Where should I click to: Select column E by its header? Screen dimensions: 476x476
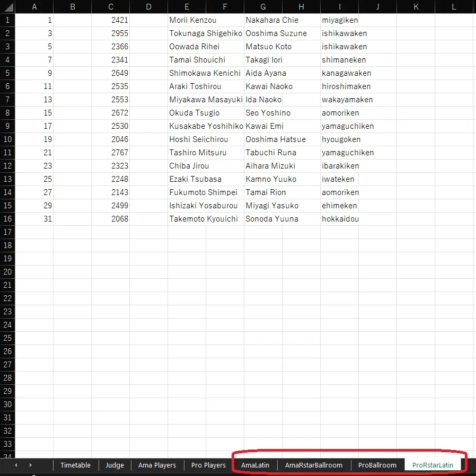click(x=187, y=7)
